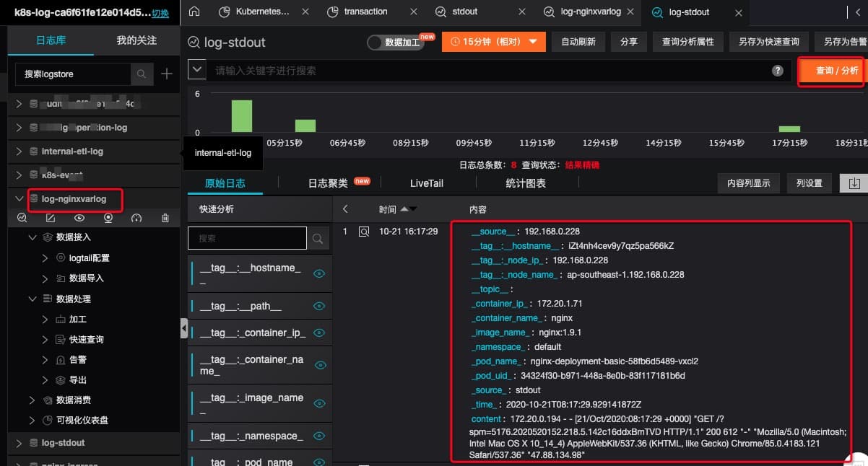The width and height of the screenshot is (868, 466).
Task: Select the 原始日志 tab
Action: pyautogui.click(x=225, y=183)
